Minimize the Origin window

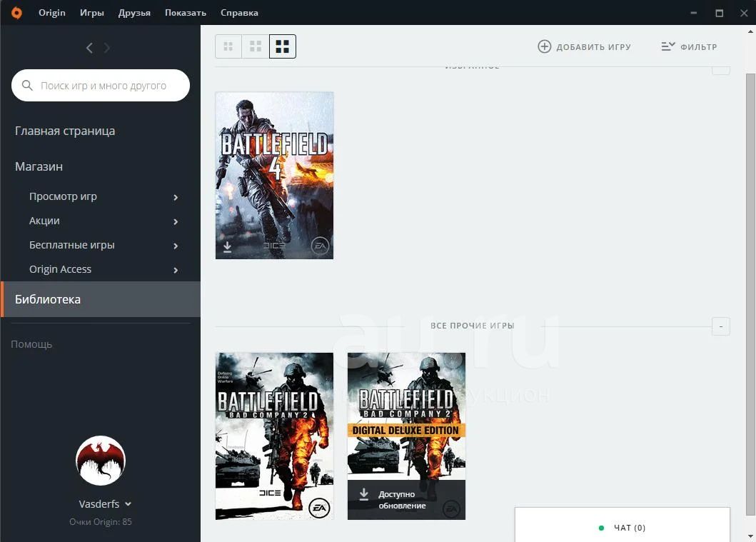point(694,13)
